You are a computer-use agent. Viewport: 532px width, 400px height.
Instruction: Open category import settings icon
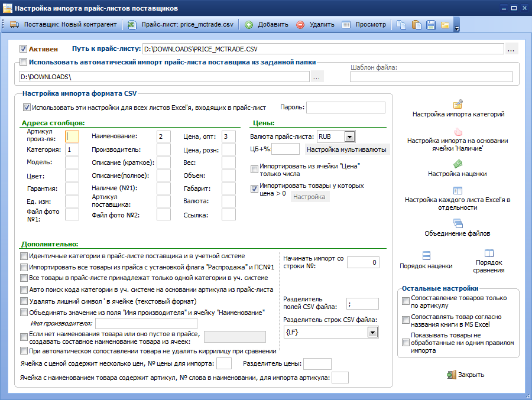click(458, 104)
